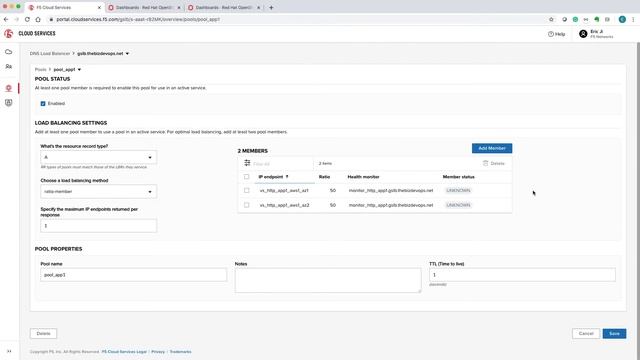Select the vs_http_app1_aws1_az1 member checkbox
640x360 pixels.
pyautogui.click(x=246, y=190)
